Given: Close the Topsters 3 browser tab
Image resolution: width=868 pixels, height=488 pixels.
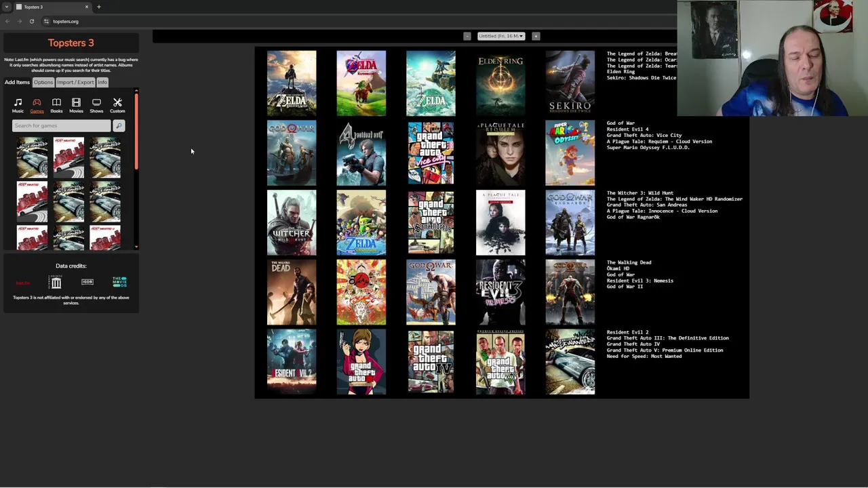Looking at the screenshot, I should pyautogui.click(x=86, y=7).
